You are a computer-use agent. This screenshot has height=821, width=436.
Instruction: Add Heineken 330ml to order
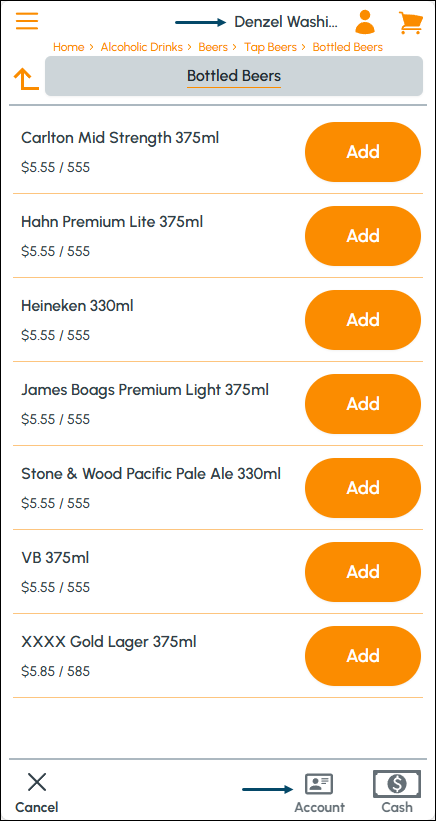pyautogui.click(x=363, y=320)
